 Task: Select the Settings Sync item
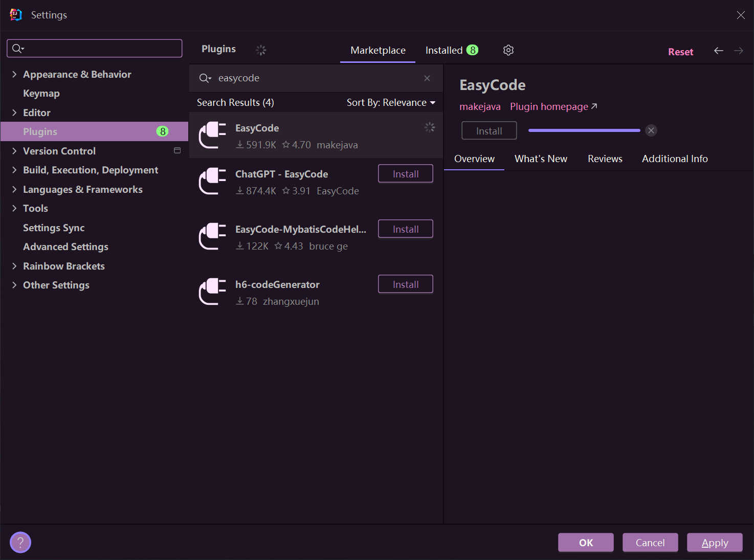pos(54,228)
